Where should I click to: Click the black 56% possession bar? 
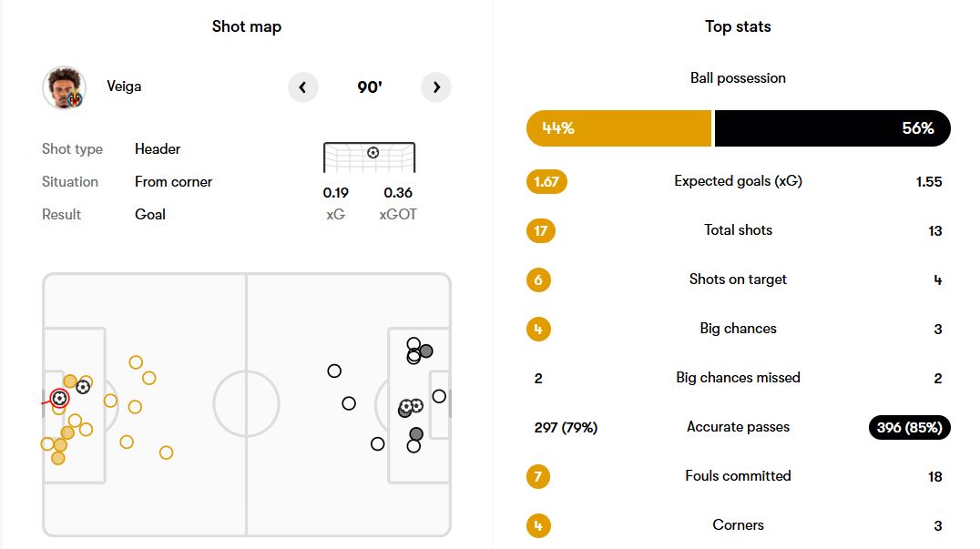pyautogui.click(x=832, y=128)
